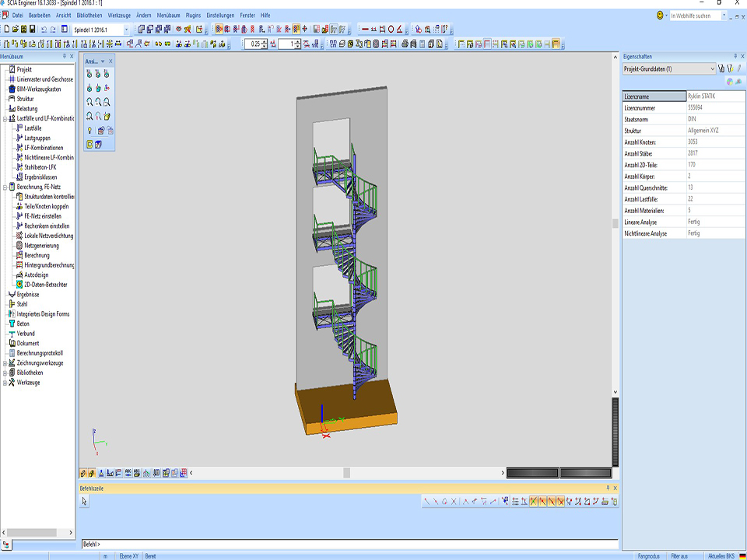The image size is (747, 560).
Task: Toggle 'Filter aus' in the status bar
Action: point(679,556)
